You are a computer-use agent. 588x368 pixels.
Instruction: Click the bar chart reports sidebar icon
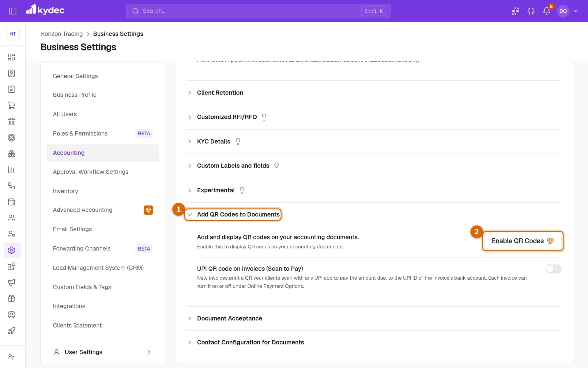click(x=12, y=170)
